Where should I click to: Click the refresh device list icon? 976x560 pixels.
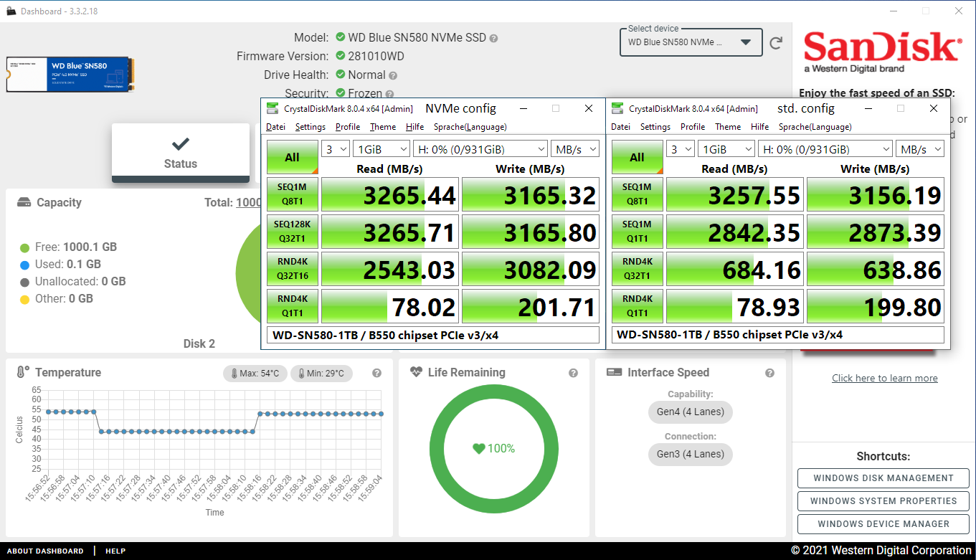pyautogui.click(x=776, y=43)
